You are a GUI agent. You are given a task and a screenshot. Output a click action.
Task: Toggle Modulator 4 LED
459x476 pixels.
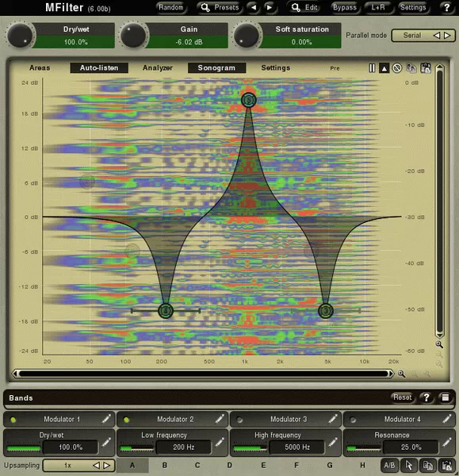[353, 420]
